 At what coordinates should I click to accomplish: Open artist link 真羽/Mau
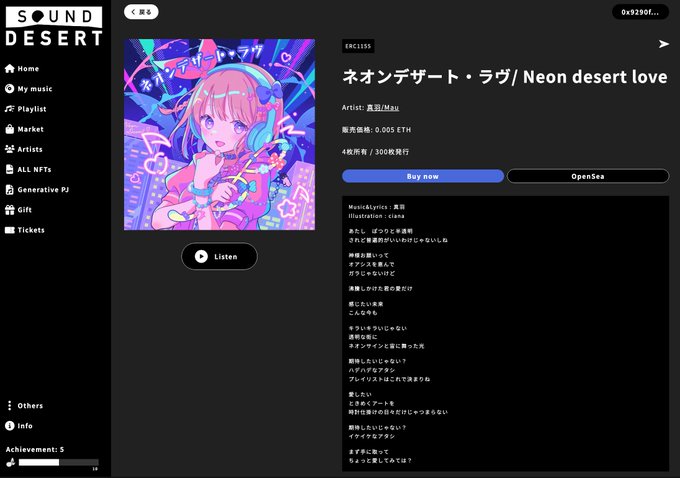coord(382,108)
